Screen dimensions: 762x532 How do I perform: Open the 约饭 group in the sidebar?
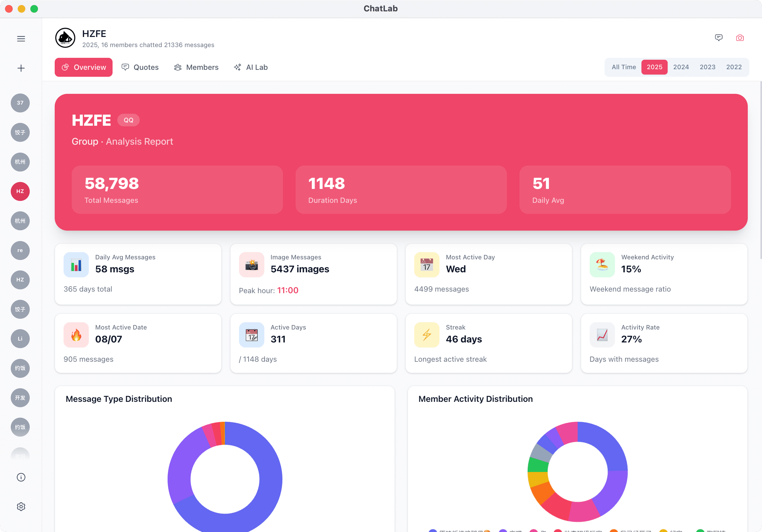[x=20, y=368]
